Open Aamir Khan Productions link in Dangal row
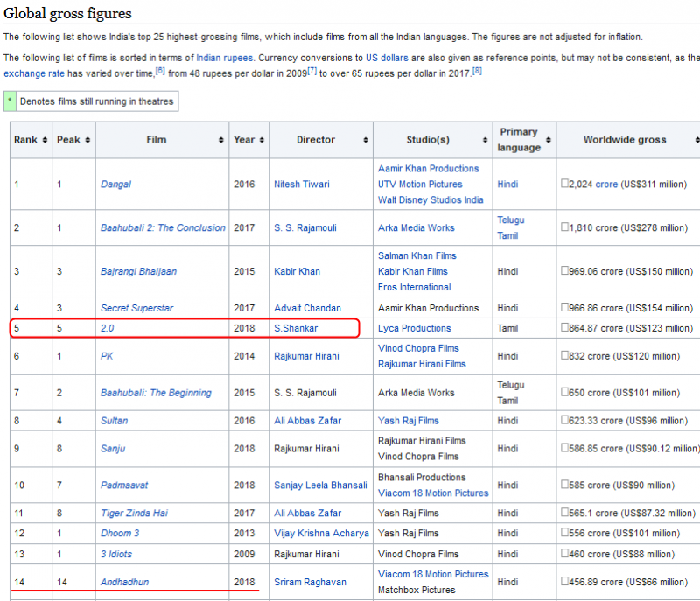The width and height of the screenshot is (700, 601). click(429, 169)
